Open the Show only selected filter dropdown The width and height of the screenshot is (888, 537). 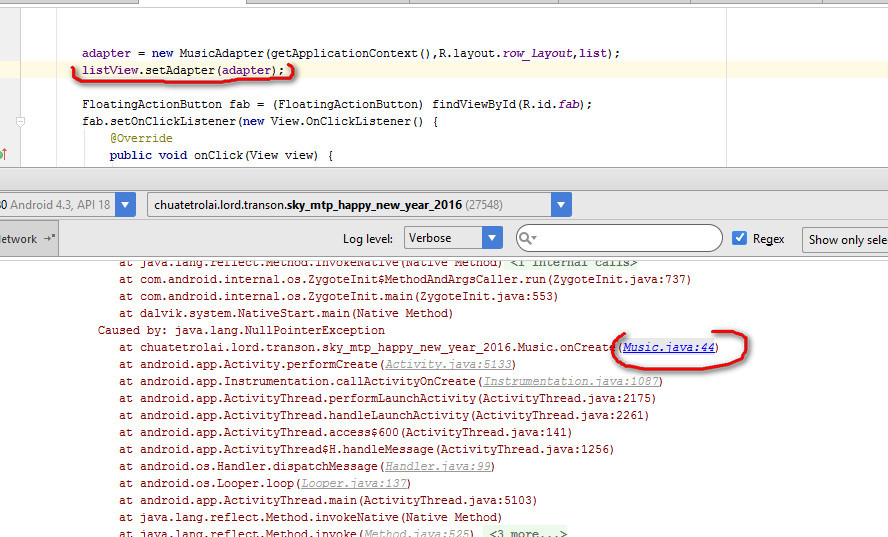tap(845, 239)
